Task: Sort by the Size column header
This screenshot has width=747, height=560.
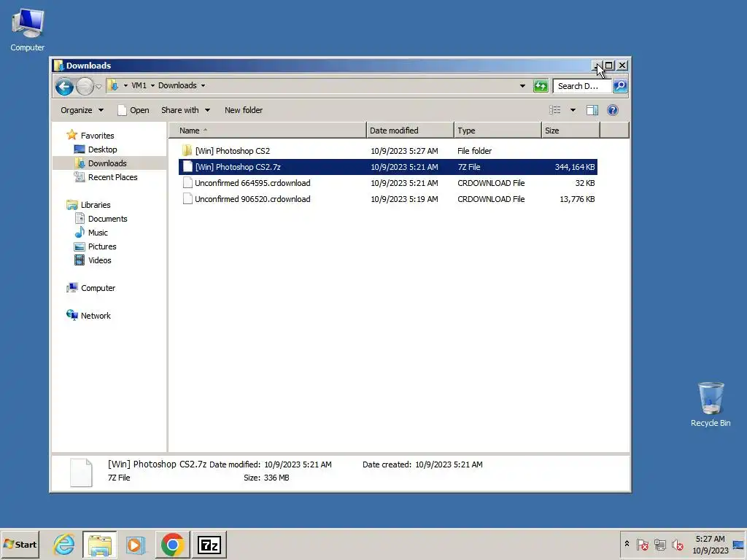Action: point(570,131)
